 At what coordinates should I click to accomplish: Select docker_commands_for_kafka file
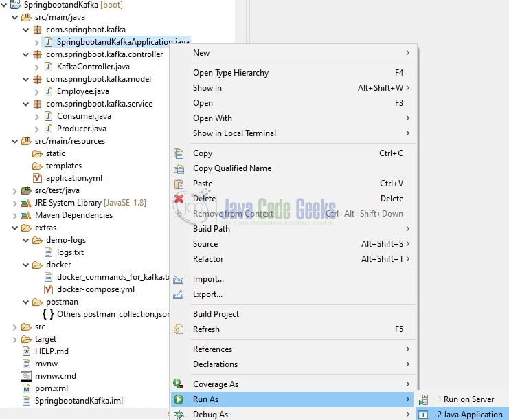click(x=113, y=277)
